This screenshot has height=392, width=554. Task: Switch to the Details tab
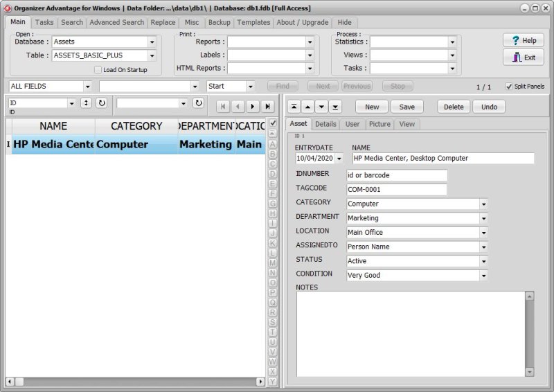point(325,124)
